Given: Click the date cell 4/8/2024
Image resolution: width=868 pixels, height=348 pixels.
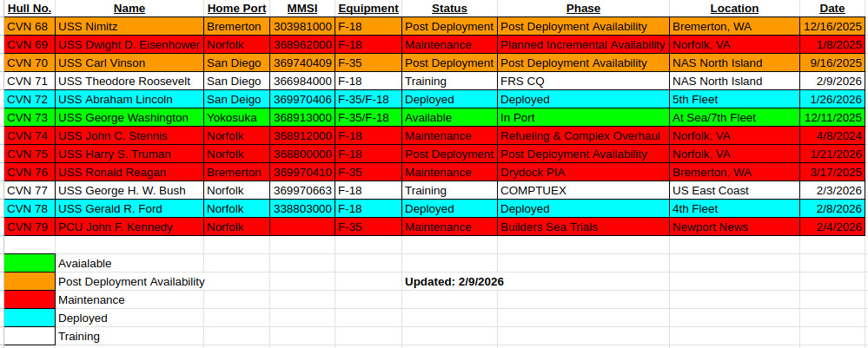Looking at the screenshot, I should (x=832, y=136).
